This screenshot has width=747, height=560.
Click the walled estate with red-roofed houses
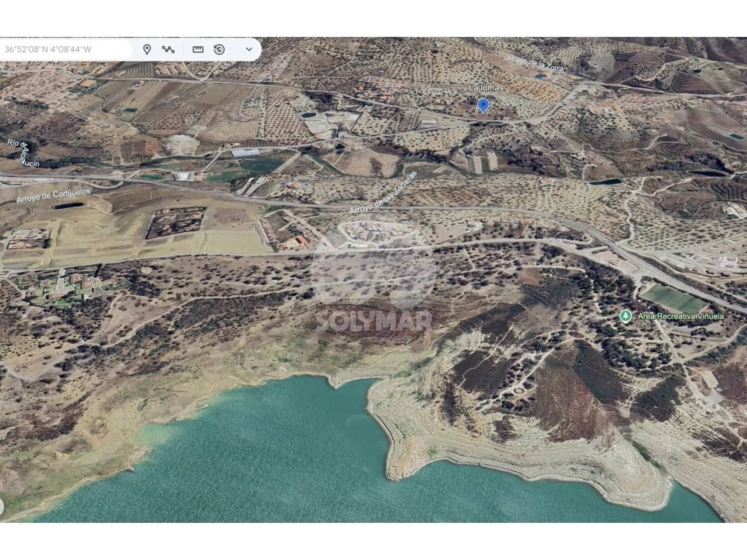coord(176,223)
